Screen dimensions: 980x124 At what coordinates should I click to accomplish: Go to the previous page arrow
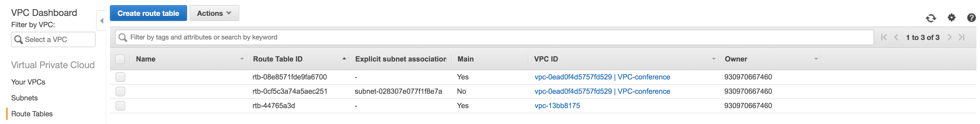click(x=896, y=37)
